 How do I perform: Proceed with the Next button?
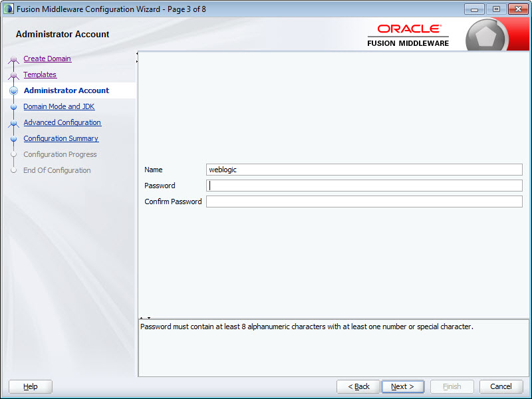[403, 386]
